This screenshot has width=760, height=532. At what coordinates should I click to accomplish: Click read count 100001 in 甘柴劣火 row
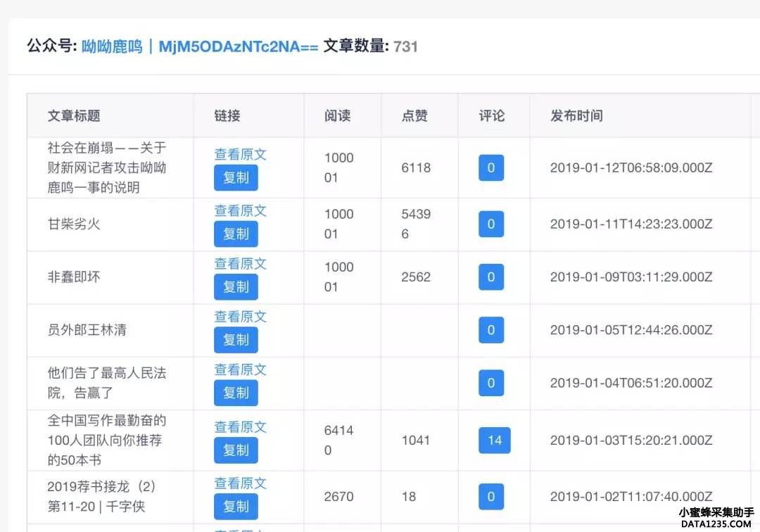(338, 224)
